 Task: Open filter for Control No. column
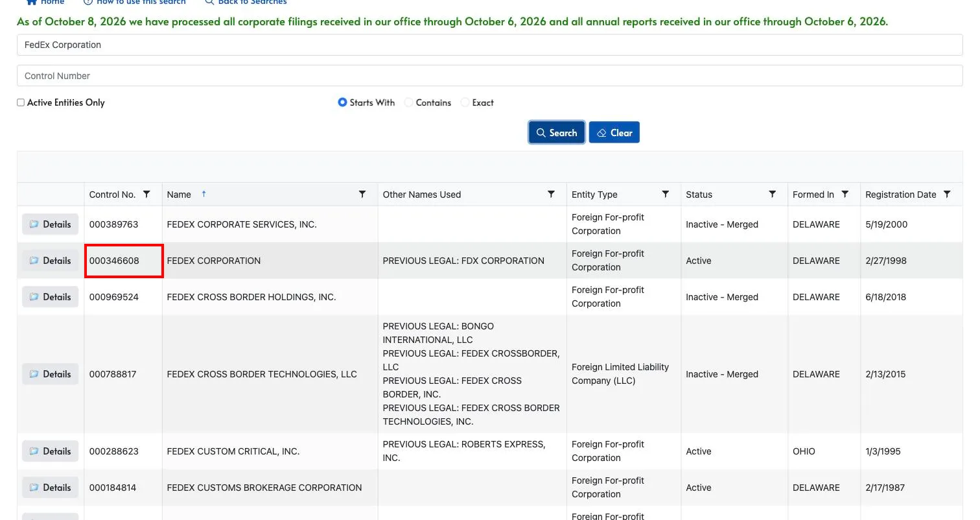pos(146,195)
